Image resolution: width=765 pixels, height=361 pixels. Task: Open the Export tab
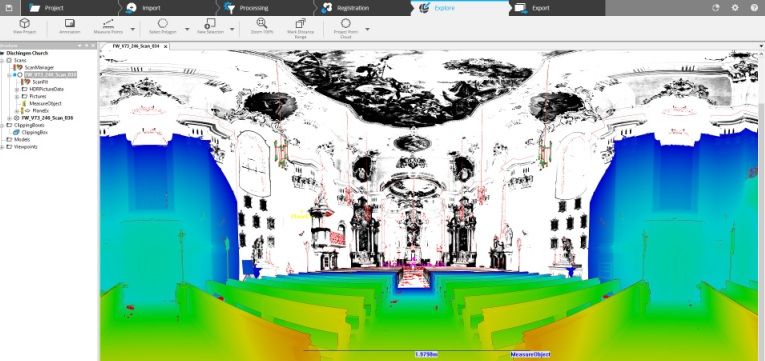click(556, 8)
